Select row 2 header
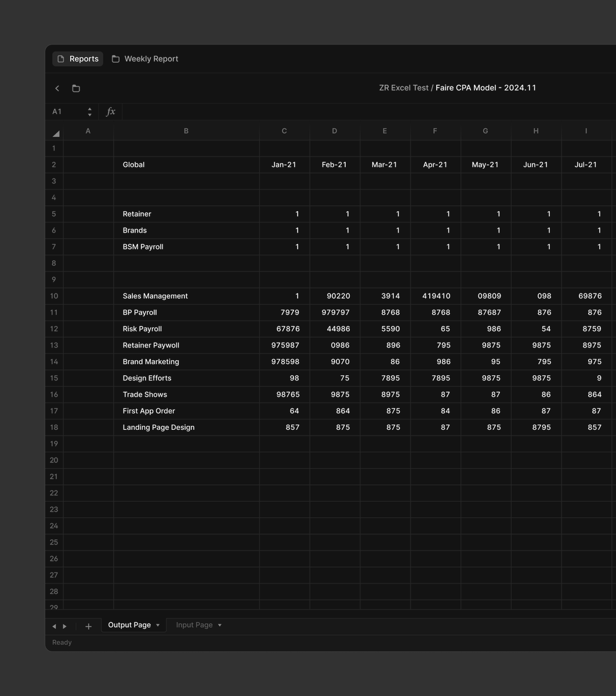Image resolution: width=616 pixels, height=696 pixels. tap(54, 165)
